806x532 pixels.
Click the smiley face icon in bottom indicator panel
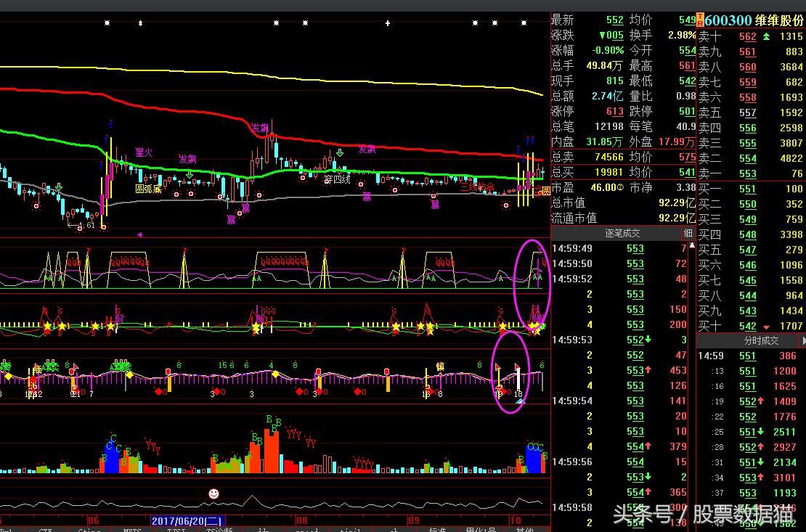tap(213, 494)
